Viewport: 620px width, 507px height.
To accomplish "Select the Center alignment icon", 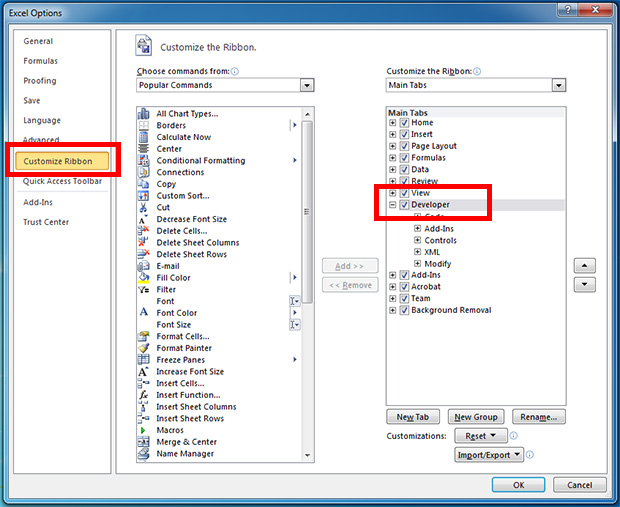I will (x=144, y=149).
